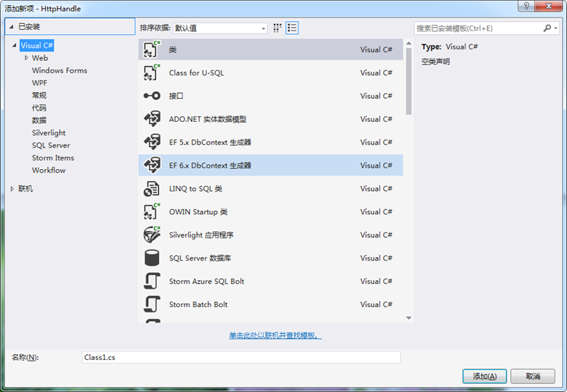Select EF 6.x DbContext 生成器 text

pyautogui.click(x=210, y=166)
